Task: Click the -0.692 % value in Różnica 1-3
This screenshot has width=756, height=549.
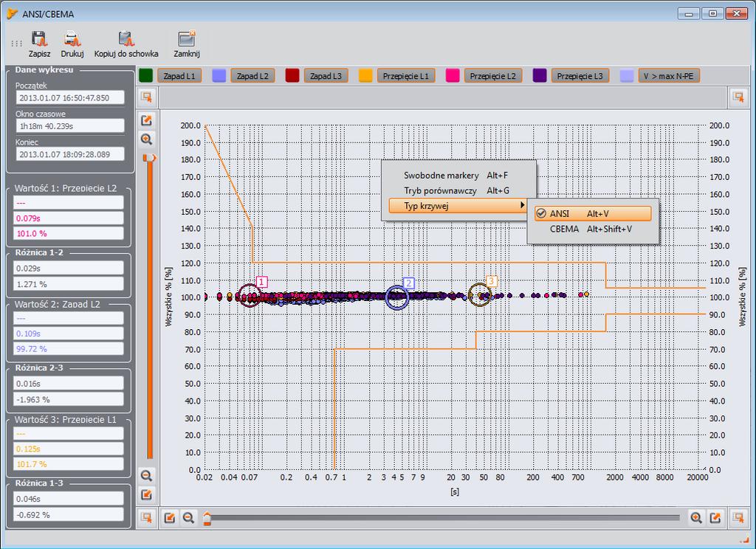Action: coord(69,514)
